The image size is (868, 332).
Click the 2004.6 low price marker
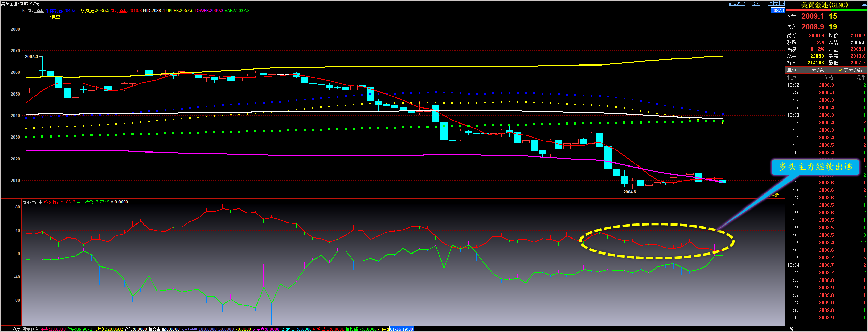(629, 192)
